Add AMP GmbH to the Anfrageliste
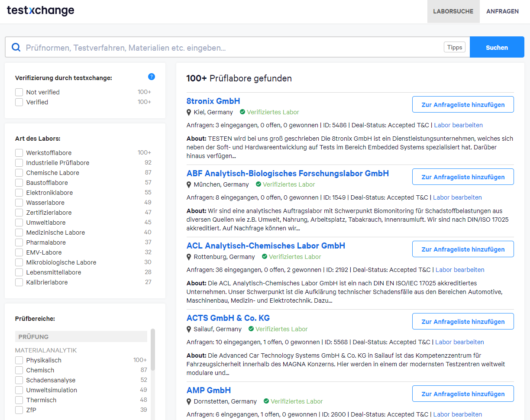Screen dimensions: 530x420 [463, 394]
